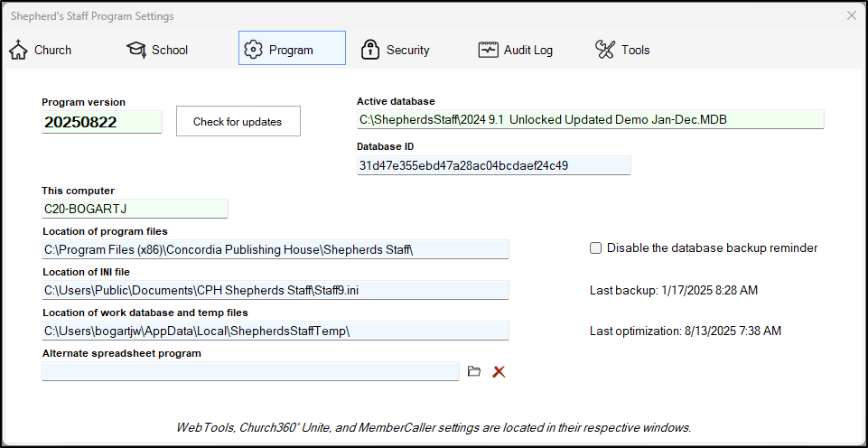Click the Location of program files field
The image size is (868, 448).
click(x=275, y=249)
